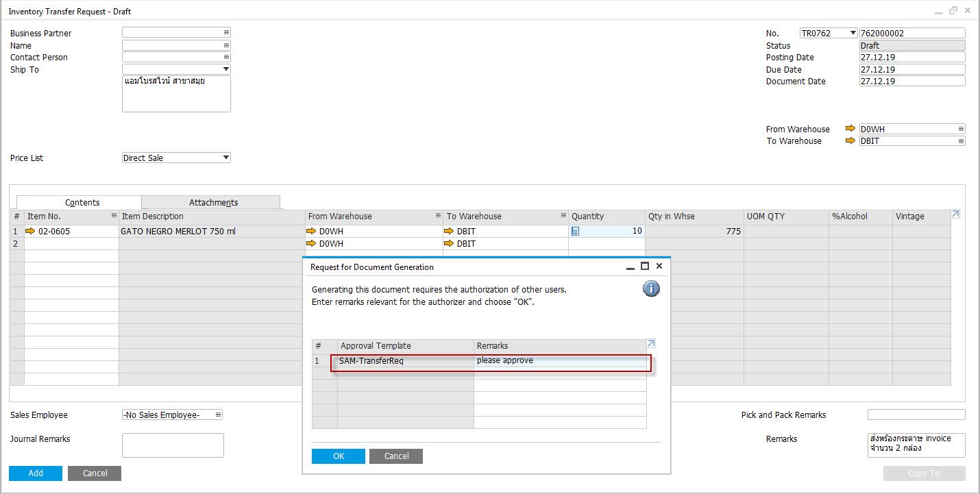Open header To Warehouse selection list icon
The width and height of the screenshot is (980, 494).
(961, 141)
